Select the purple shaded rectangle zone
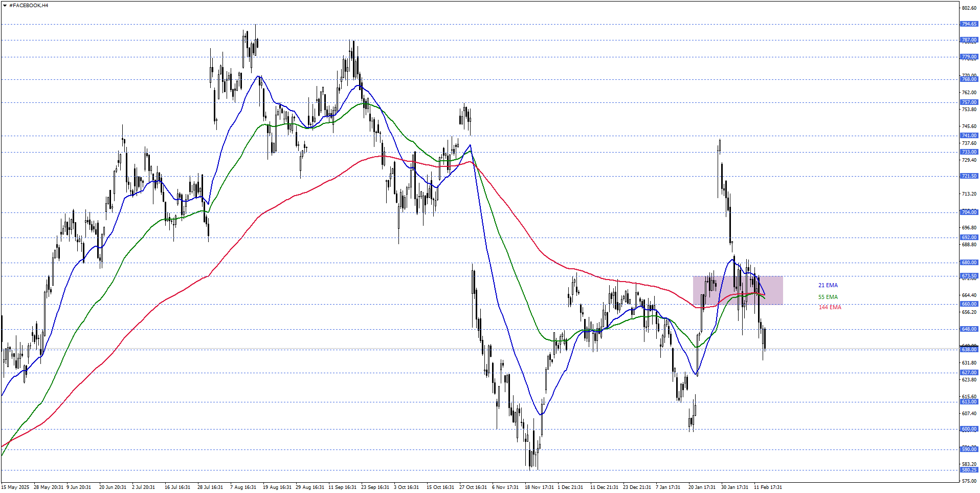The width and height of the screenshot is (980, 493). tap(738, 290)
